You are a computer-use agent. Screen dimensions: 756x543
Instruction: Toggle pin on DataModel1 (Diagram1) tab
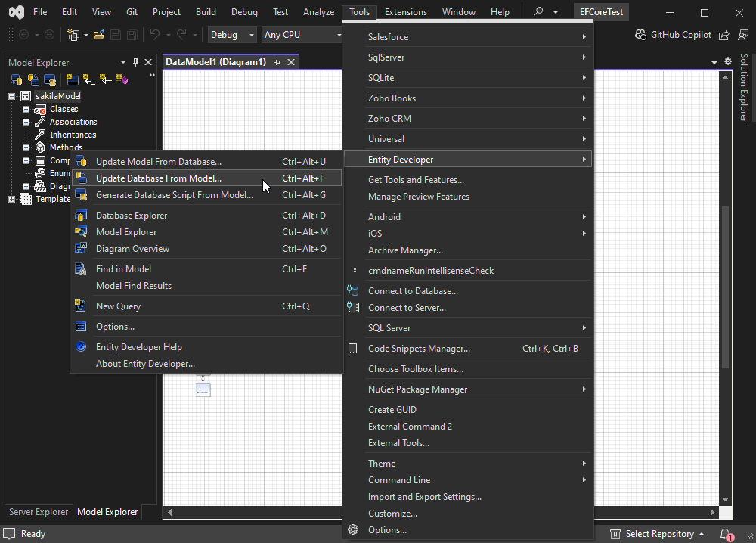tap(277, 62)
